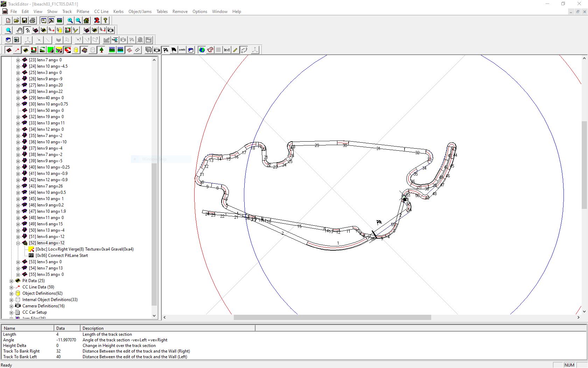Viewport: 588px width, 368px height.
Task: Click the Print toolbar icon
Action: [33, 21]
